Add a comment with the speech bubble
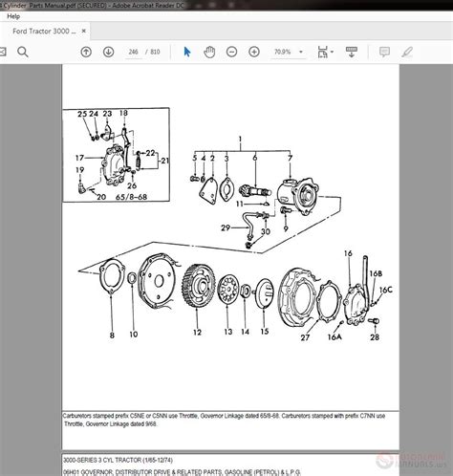Image resolution: width=453 pixels, height=476 pixels. pyautogui.click(x=384, y=52)
